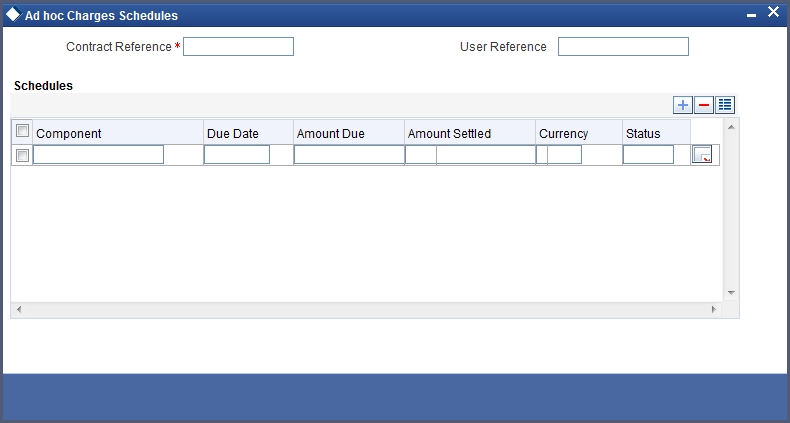Delete schedule row with minus icon
The image size is (790, 423).
(x=704, y=105)
